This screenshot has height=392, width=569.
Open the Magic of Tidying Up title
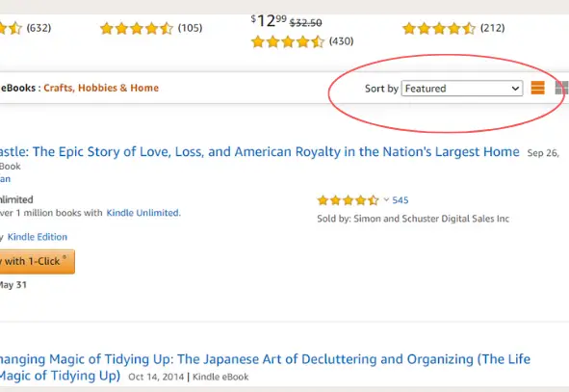click(265, 367)
